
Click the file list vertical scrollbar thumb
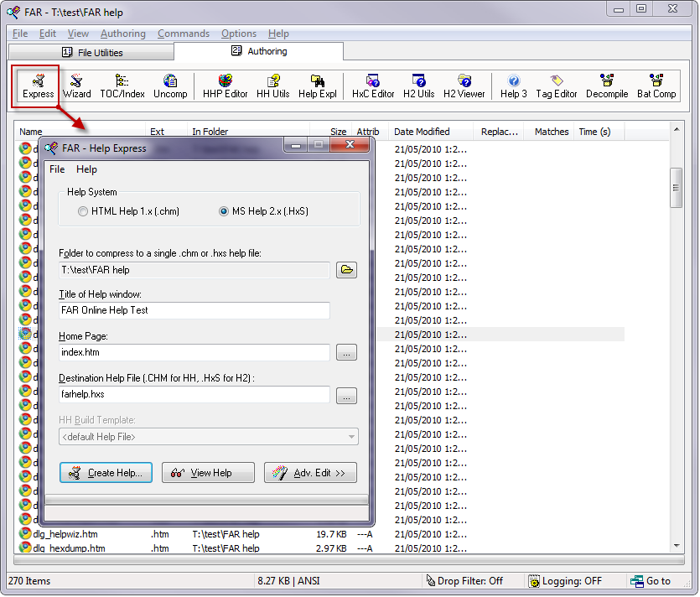click(676, 187)
